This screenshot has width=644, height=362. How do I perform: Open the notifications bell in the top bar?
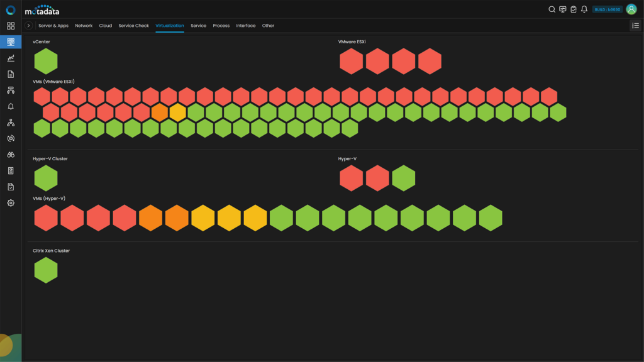click(584, 9)
